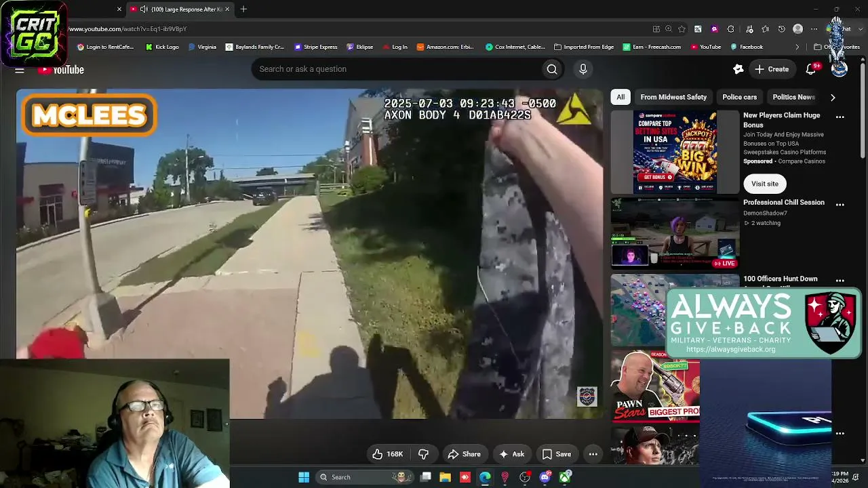Click the YouTube search input field
The width and height of the screenshot is (868, 488).
tap(397, 69)
